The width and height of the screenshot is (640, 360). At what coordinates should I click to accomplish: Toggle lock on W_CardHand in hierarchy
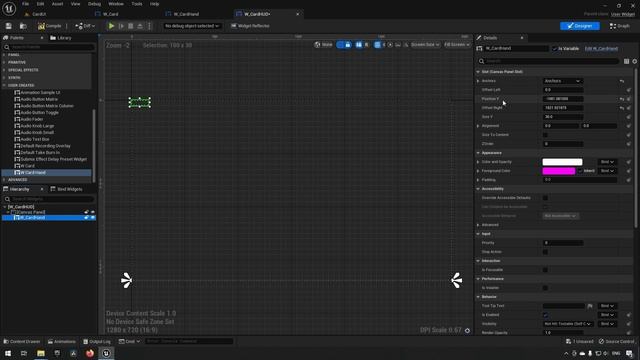86,218
